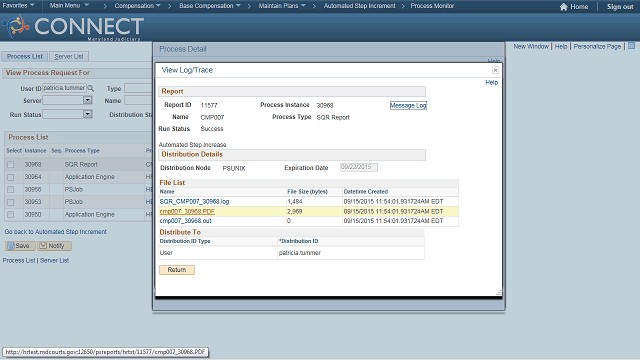Switch to the Server List tab
The height and width of the screenshot is (360, 640).
69,56
